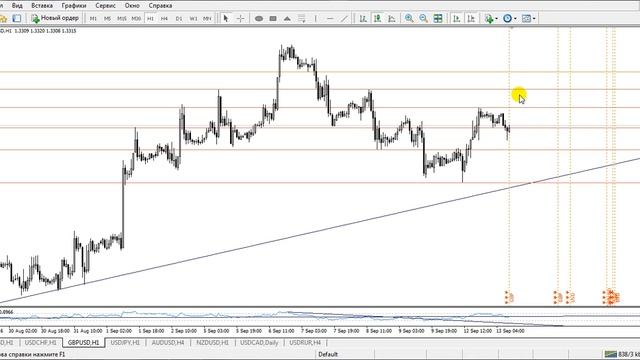Select the triangle drawing tool
The width and height of the screenshot is (640, 360).
point(287,18)
